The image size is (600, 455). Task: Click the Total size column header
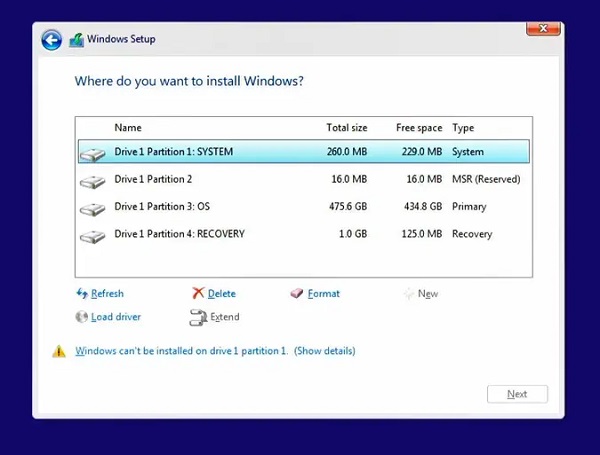pos(347,127)
